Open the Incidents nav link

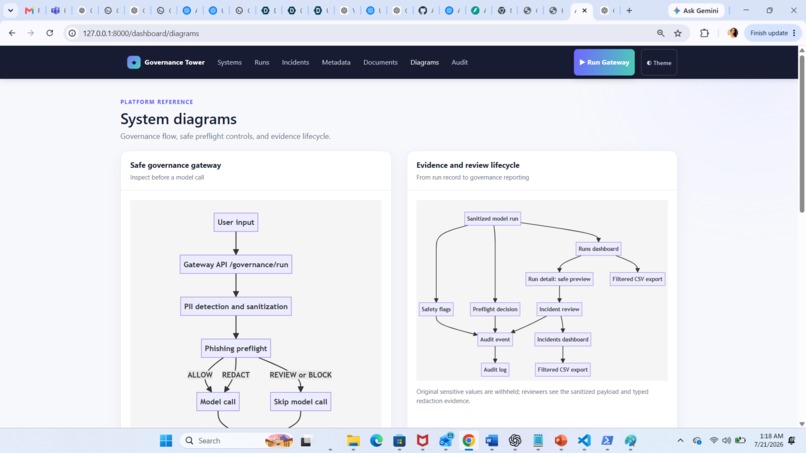295,62
